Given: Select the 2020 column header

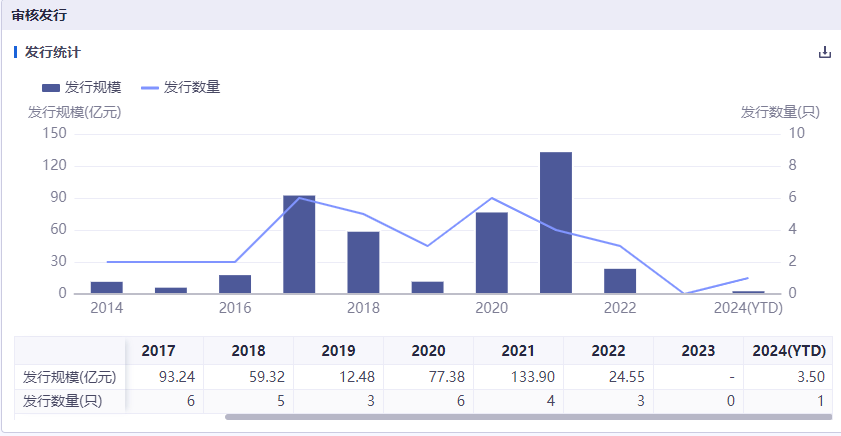Looking at the screenshot, I should click(x=429, y=351).
